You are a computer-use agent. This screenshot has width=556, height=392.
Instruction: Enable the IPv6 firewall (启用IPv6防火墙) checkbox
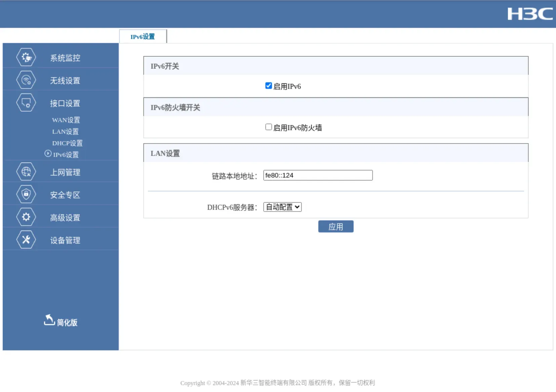[x=268, y=127]
